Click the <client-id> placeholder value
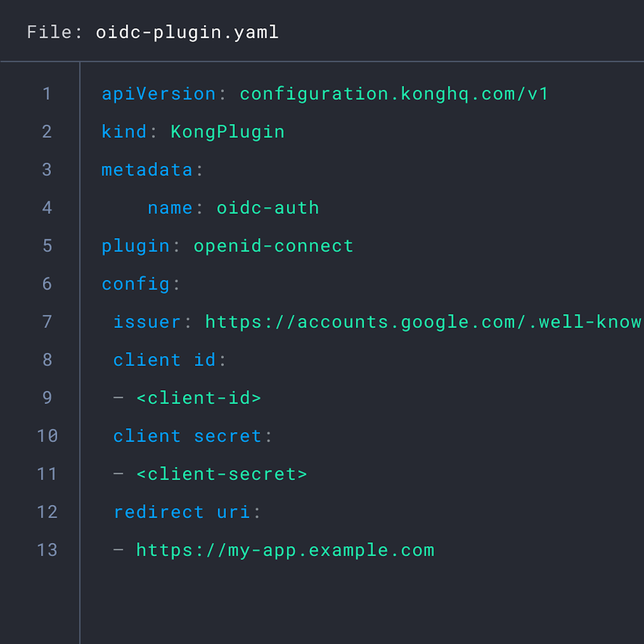This screenshot has height=644, width=644. coord(199,398)
